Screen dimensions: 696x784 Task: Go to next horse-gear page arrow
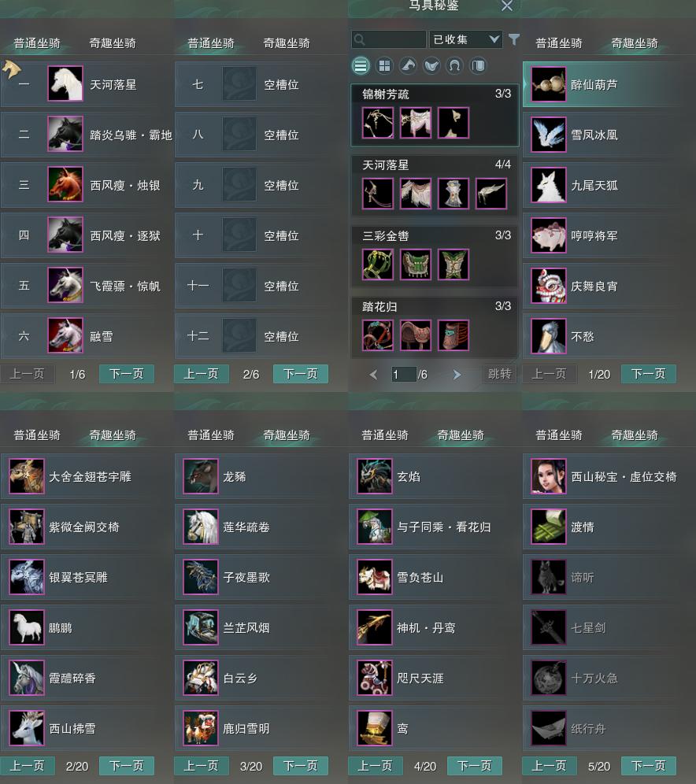coord(457,375)
